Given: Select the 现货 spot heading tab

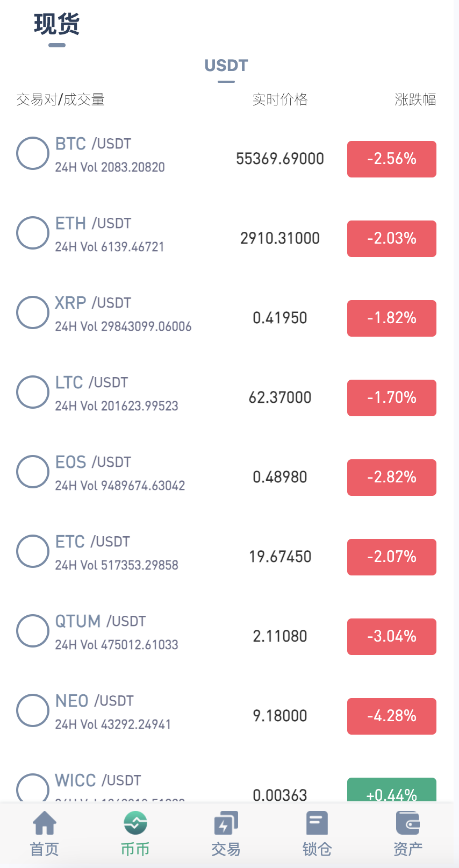Looking at the screenshot, I should pyautogui.click(x=57, y=24).
